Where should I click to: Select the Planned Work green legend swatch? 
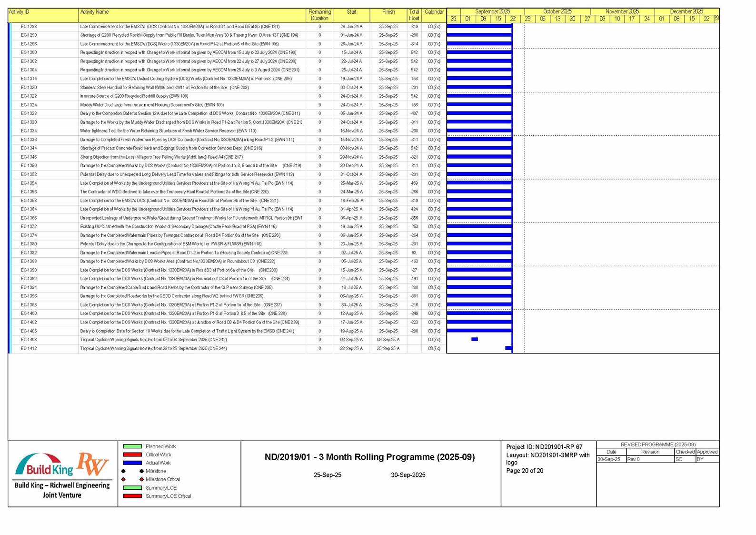[x=132, y=446]
